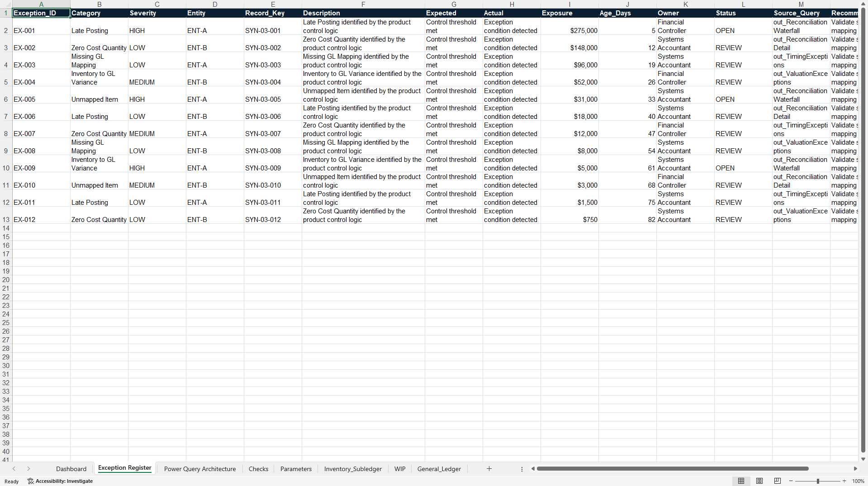Click the zoom slider handle
This screenshot has width=868, height=486.
(818, 481)
